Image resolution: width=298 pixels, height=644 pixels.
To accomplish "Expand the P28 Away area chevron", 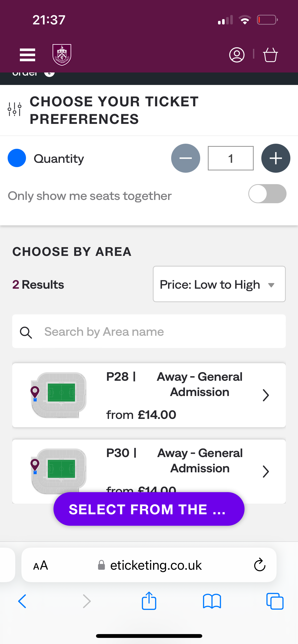I will point(266,396).
